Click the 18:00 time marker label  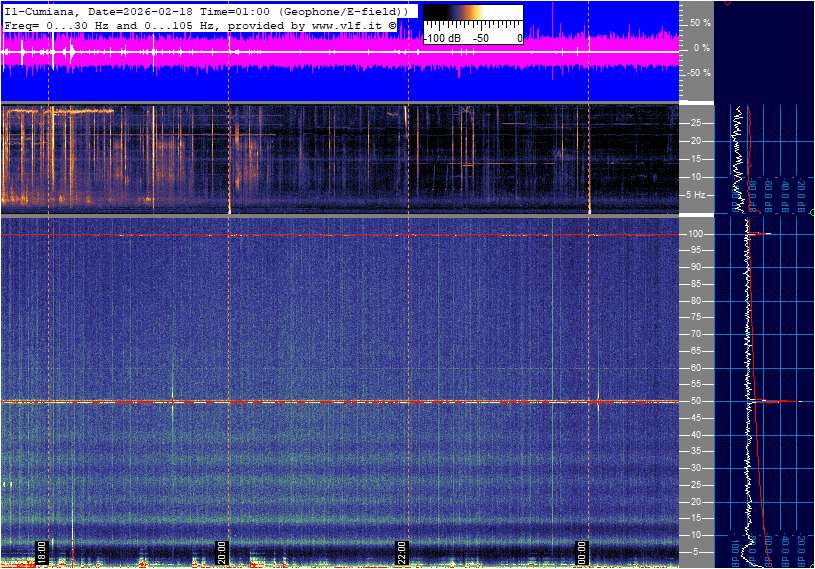point(41,552)
